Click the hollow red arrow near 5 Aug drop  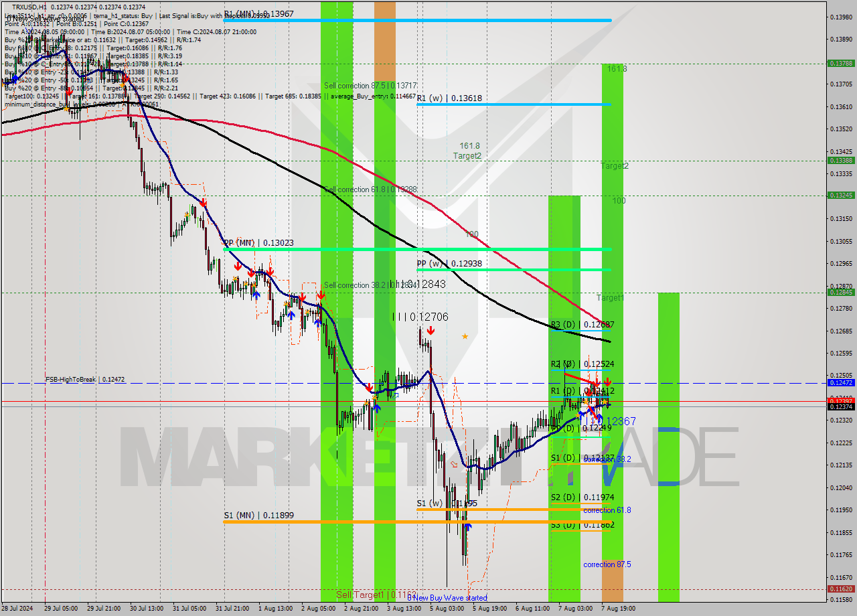coord(455,463)
